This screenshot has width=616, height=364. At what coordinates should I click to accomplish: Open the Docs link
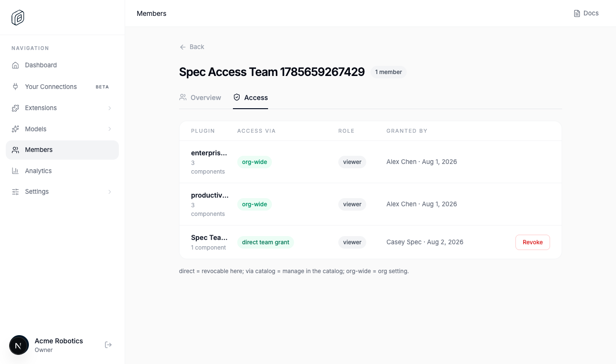point(586,13)
